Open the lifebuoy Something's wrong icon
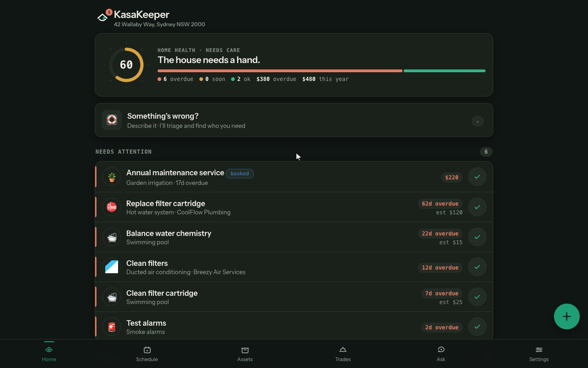Image resolution: width=588 pixels, height=368 pixels. coord(112,120)
